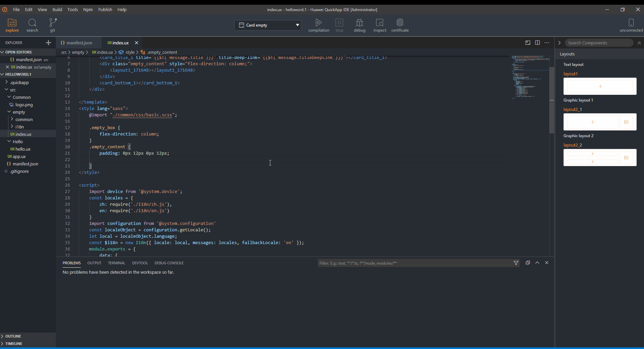Expand the i18n folder
Viewport: 644px width, 349px height.
point(28,127)
